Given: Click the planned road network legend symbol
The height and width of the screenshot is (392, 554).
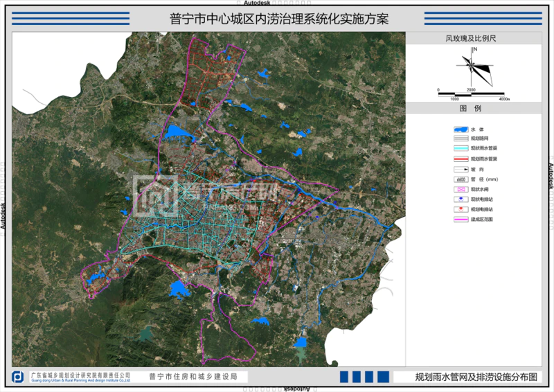Looking at the screenshot, I should [x=461, y=139].
